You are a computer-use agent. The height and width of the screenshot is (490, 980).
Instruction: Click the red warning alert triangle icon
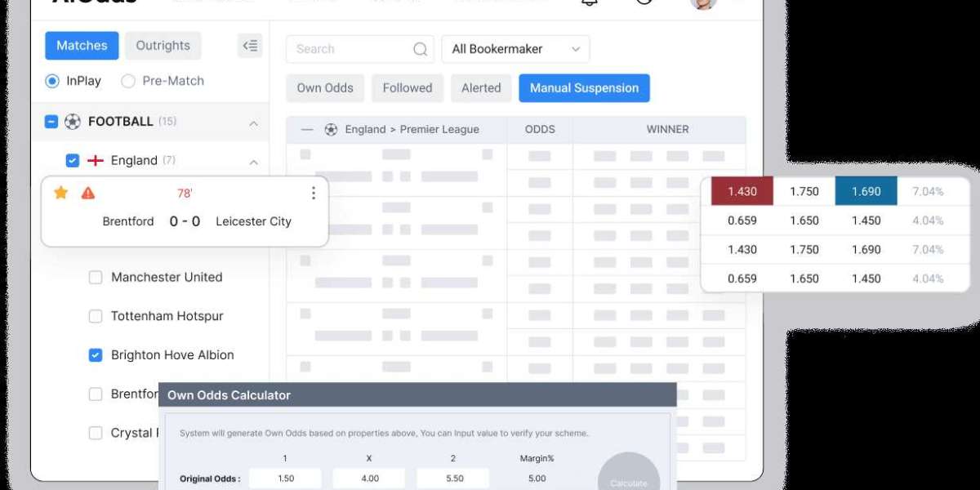pos(87,193)
